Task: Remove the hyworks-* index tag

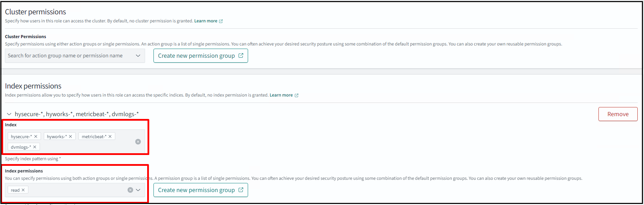Action: (70, 136)
